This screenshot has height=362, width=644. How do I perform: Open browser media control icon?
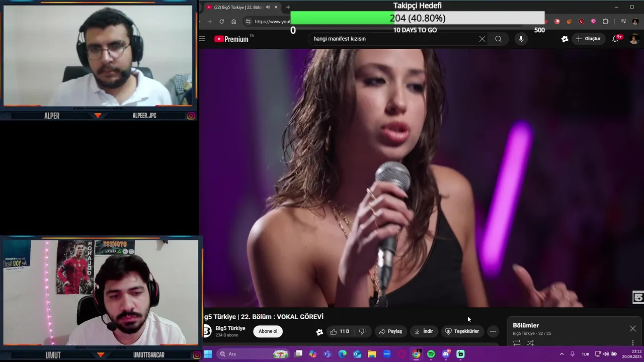pos(623,21)
